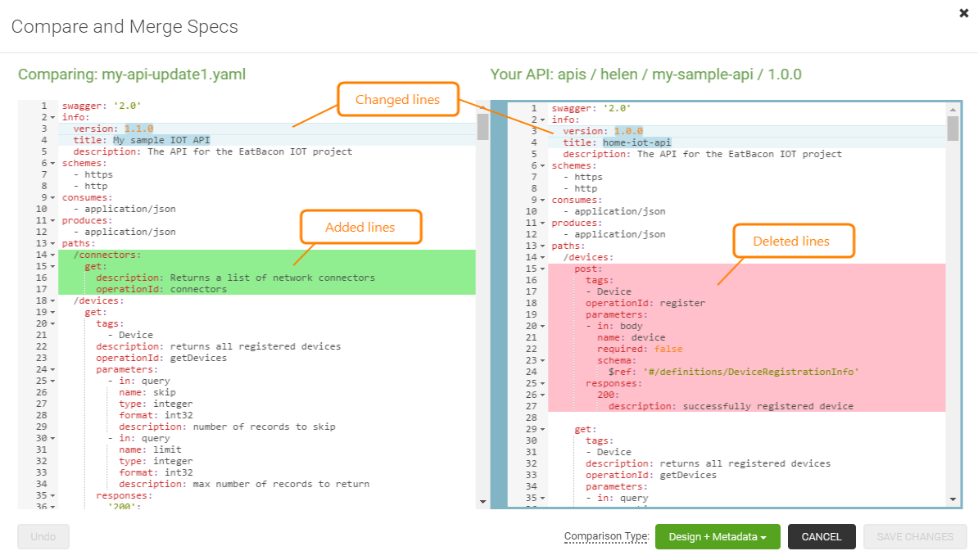The image size is (978, 560).
Task: Collapse body parameter fold right line 20
Action: (542, 326)
